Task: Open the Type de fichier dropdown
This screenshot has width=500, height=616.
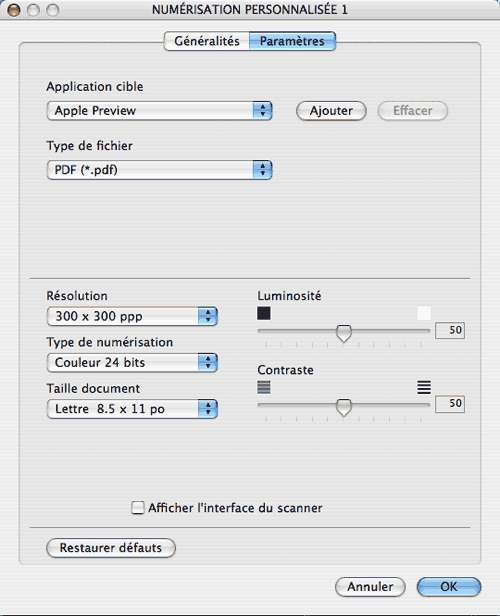Action: (x=159, y=170)
